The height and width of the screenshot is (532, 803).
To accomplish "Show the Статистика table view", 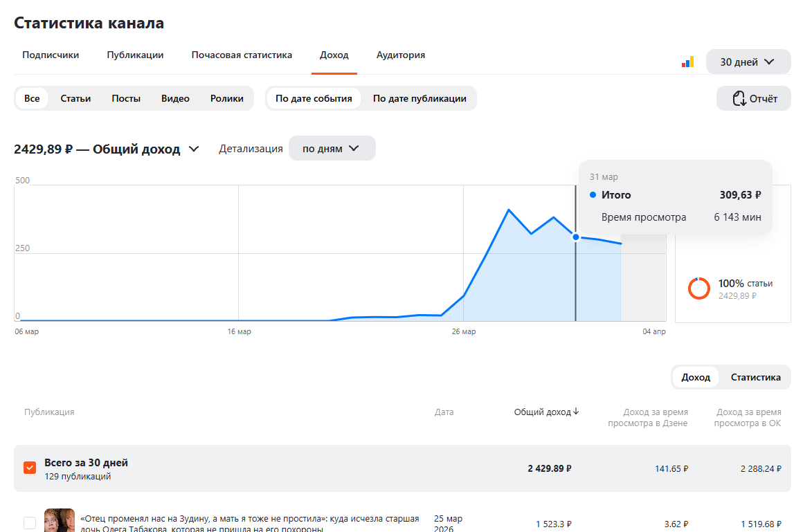I will coord(755,377).
